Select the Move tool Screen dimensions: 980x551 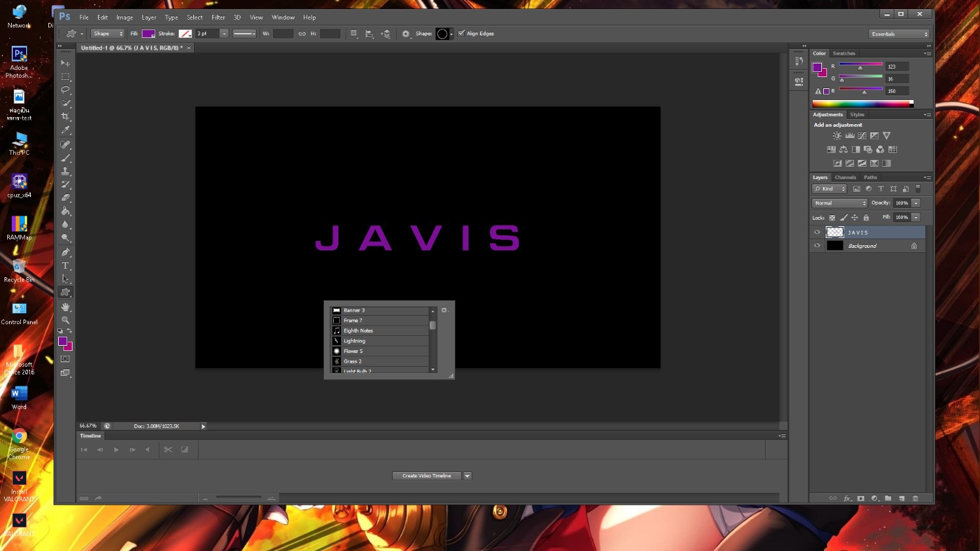[65, 63]
